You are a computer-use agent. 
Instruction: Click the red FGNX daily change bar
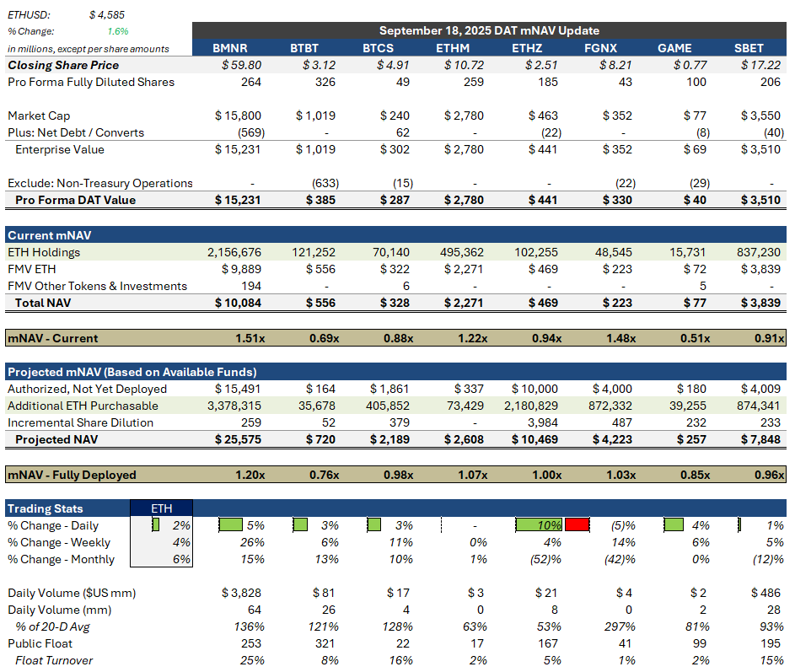pos(577,524)
